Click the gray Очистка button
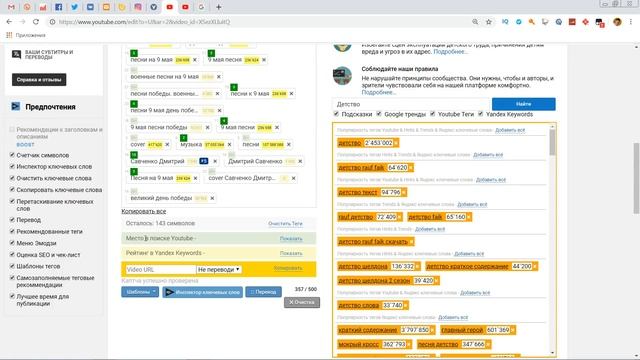640x360 pixels. [302, 302]
